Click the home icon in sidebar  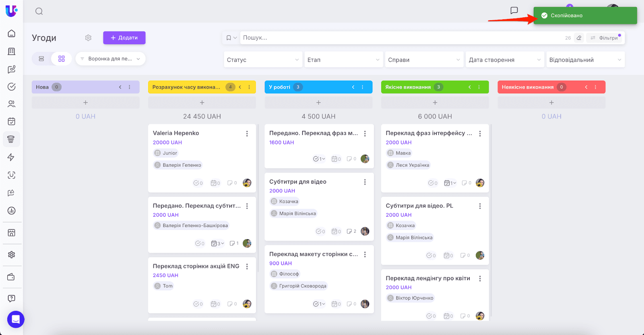tap(12, 33)
